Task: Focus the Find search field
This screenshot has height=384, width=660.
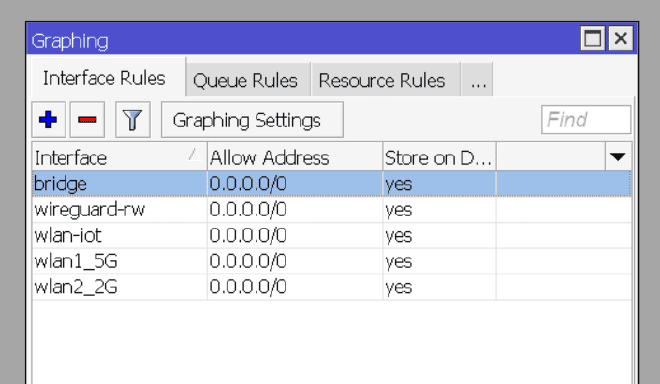Action: pyautogui.click(x=586, y=120)
